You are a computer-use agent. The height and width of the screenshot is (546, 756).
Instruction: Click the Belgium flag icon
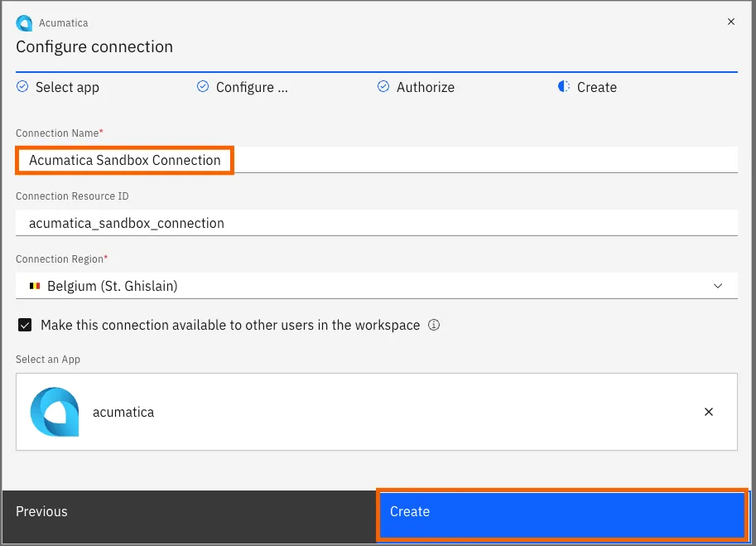pos(35,286)
